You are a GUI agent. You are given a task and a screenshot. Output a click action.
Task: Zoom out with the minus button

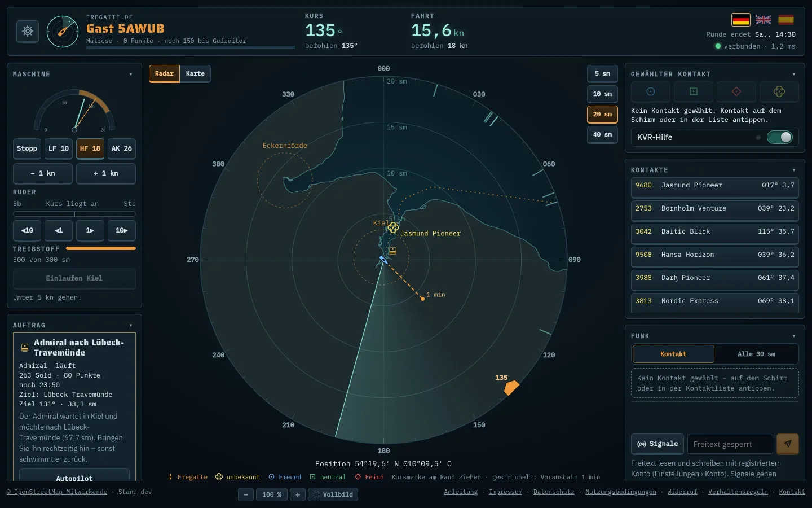[x=245, y=494]
